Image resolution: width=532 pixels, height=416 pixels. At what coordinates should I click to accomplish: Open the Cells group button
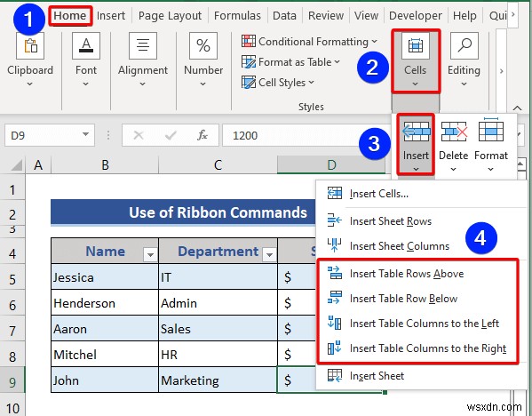click(416, 60)
